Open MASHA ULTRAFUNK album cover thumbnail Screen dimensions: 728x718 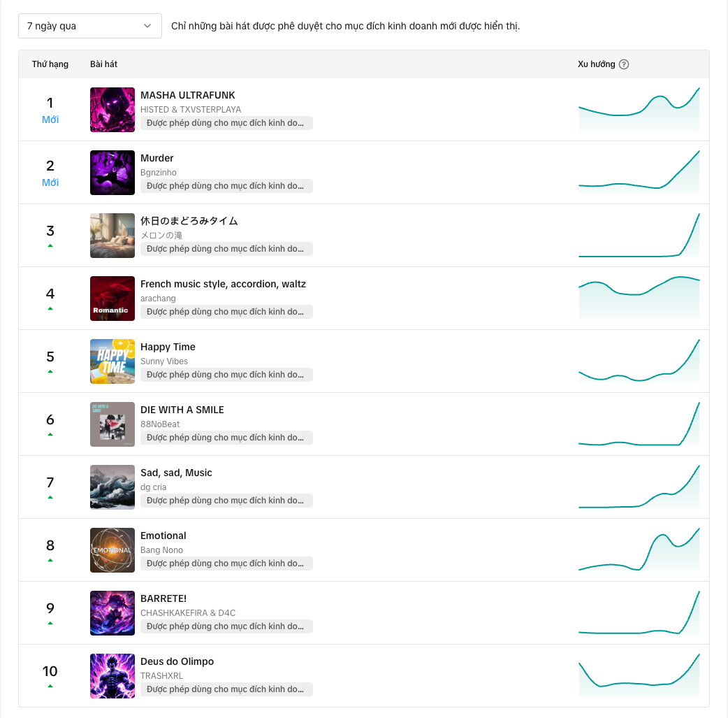[112, 110]
